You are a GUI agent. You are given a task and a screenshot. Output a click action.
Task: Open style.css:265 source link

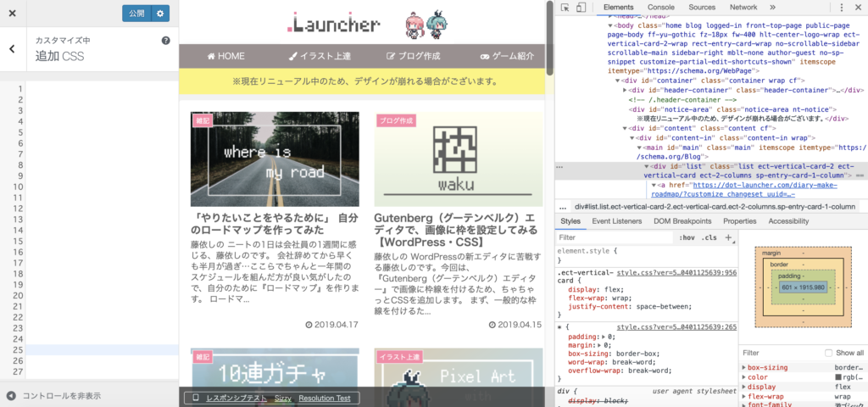pos(676,327)
